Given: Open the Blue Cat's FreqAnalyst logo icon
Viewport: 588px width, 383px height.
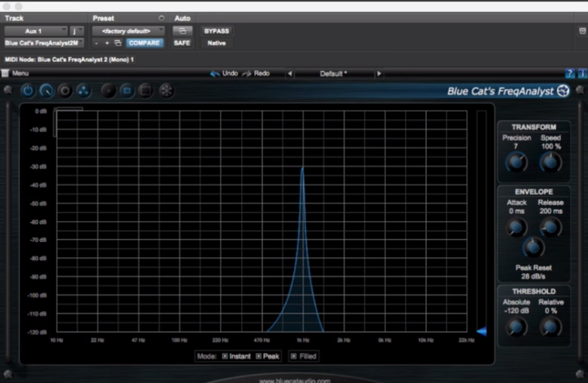Looking at the screenshot, I should pos(563,90).
